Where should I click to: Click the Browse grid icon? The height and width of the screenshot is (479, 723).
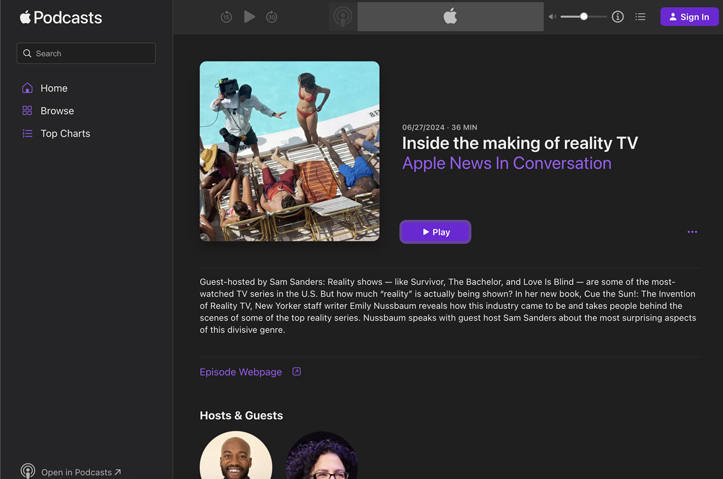coord(27,111)
